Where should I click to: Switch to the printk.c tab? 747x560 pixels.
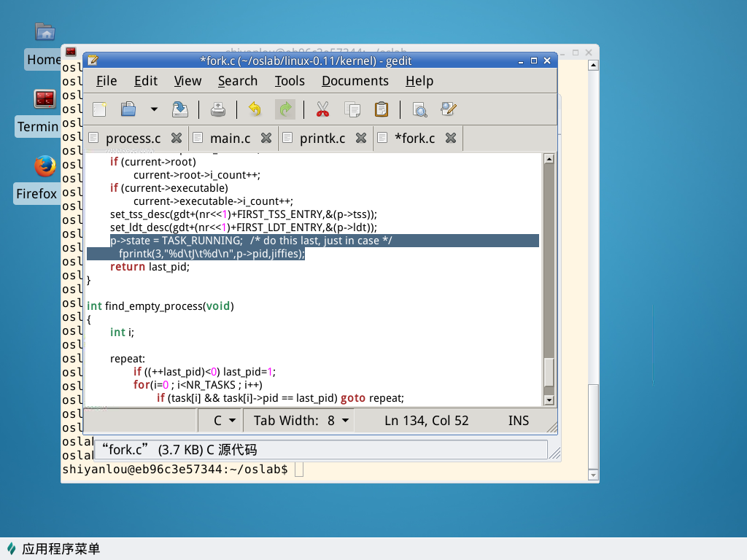322,138
